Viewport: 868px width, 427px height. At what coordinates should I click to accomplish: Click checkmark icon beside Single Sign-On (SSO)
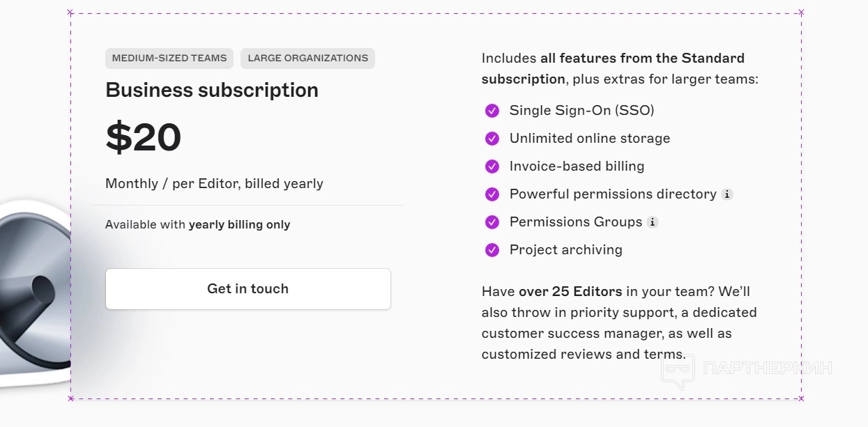click(492, 111)
